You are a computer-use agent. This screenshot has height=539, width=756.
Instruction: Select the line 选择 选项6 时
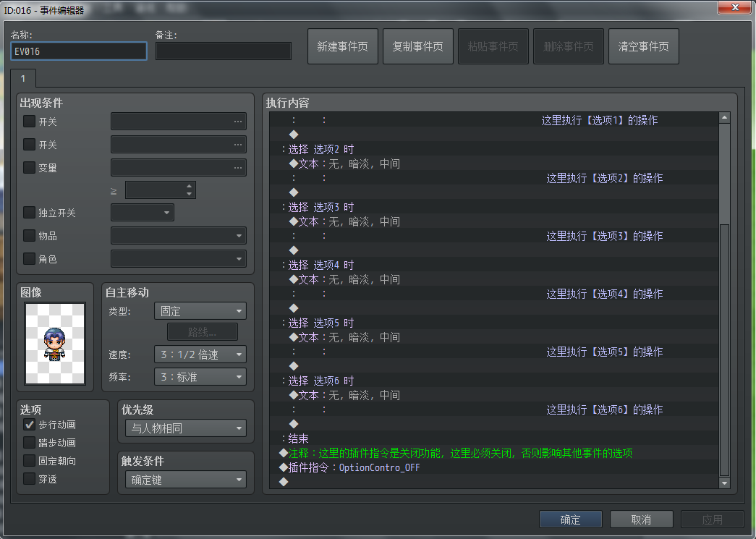pos(493,381)
